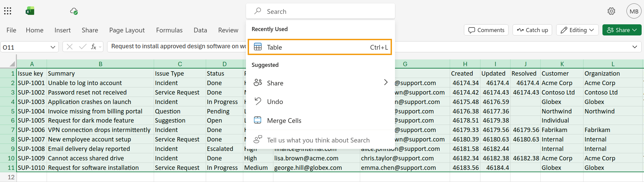Click the insert function fx icon
This screenshot has width=644, height=182.
[94, 47]
